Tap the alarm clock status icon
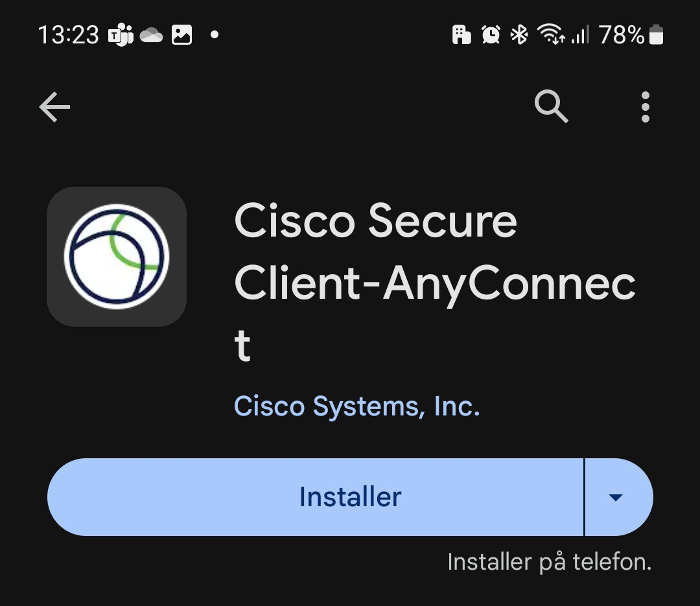This screenshot has height=606, width=700. pyautogui.click(x=491, y=34)
